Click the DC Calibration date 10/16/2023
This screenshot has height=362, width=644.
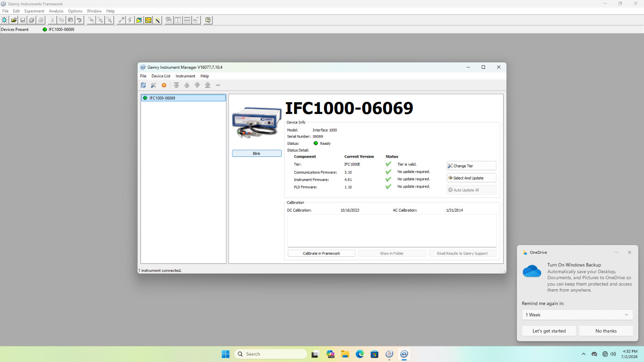click(350, 210)
